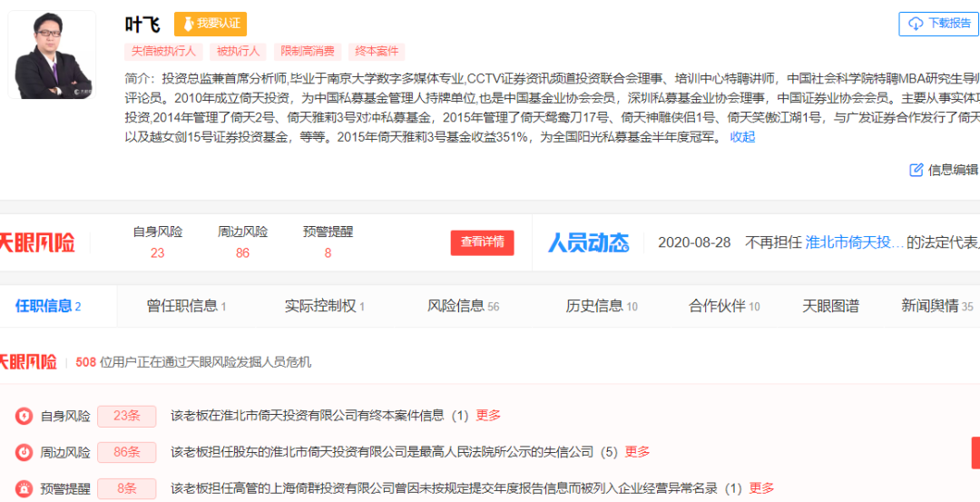This screenshot has width=980, height=502.
Task: Switch to the 风险信息 tab
Action: (x=463, y=306)
